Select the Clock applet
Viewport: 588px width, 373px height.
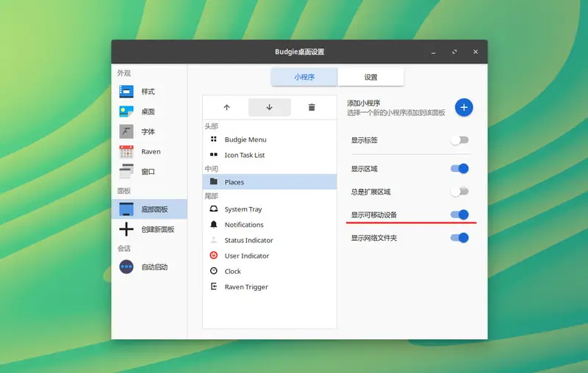click(232, 272)
